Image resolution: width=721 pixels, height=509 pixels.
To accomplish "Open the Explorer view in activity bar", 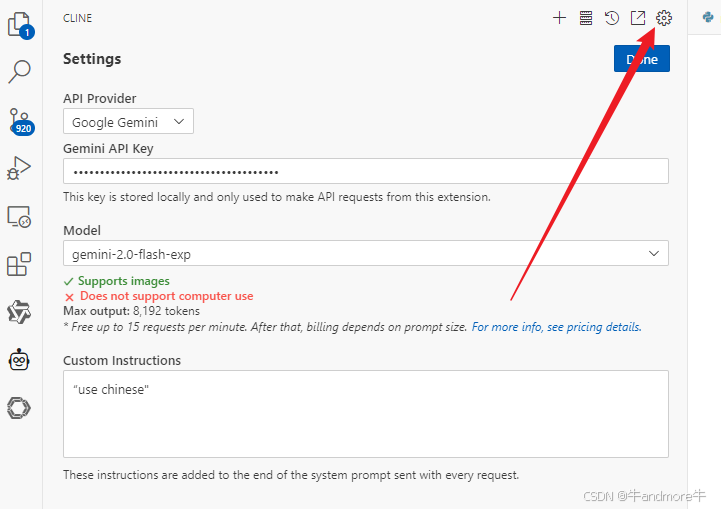I will (x=20, y=24).
